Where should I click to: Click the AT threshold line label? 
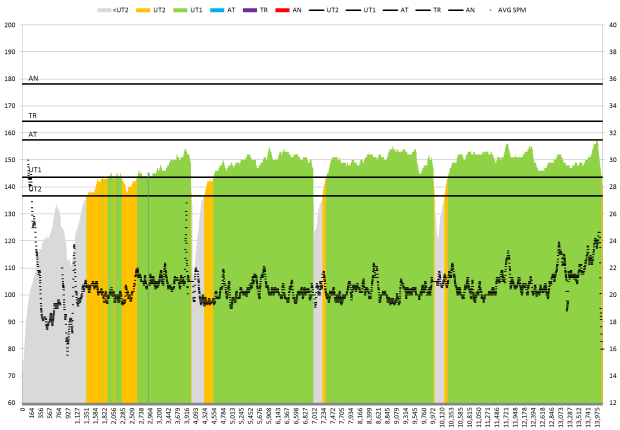(33, 134)
